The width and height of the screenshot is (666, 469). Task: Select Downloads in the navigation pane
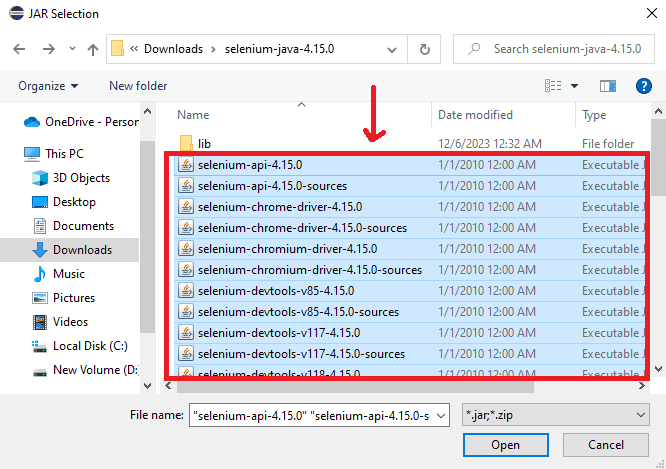(82, 250)
